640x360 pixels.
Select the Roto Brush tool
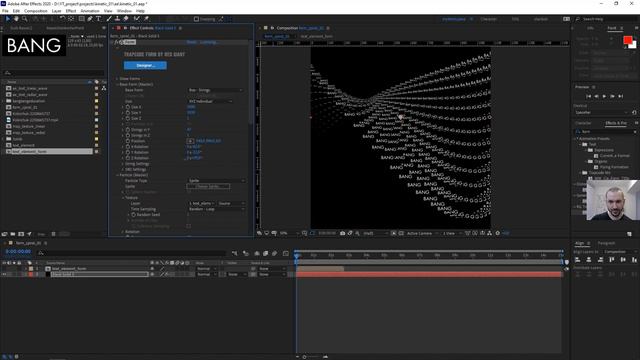click(x=137, y=19)
